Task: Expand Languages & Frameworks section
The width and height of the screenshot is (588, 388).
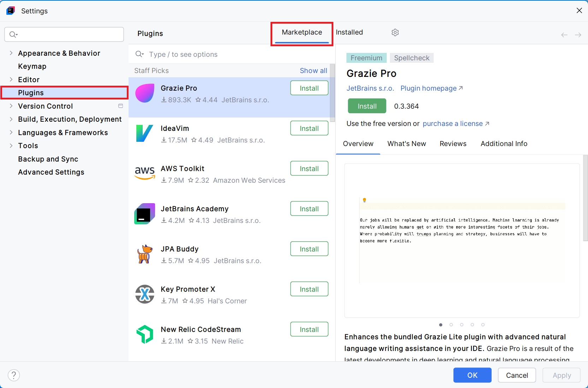Action: click(x=11, y=132)
